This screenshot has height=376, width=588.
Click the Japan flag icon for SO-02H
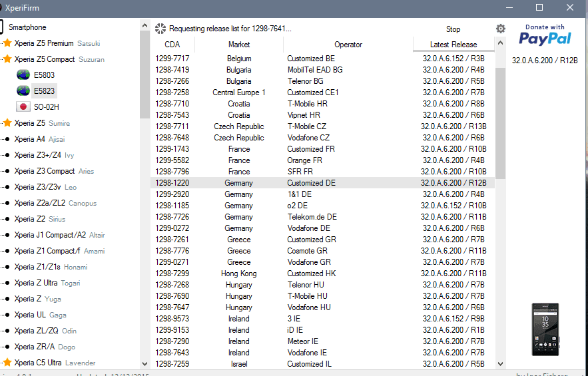pyautogui.click(x=23, y=107)
